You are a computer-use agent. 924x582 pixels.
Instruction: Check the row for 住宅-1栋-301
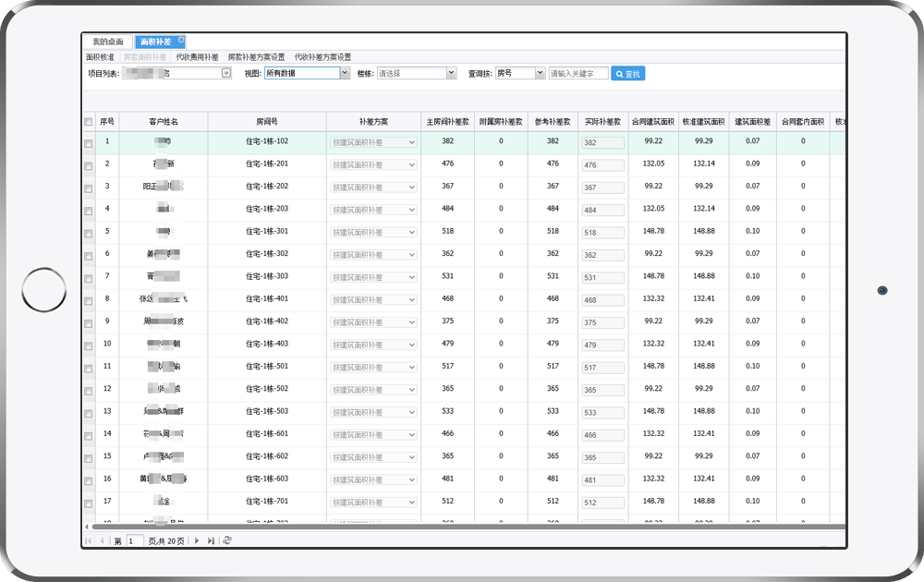click(89, 234)
